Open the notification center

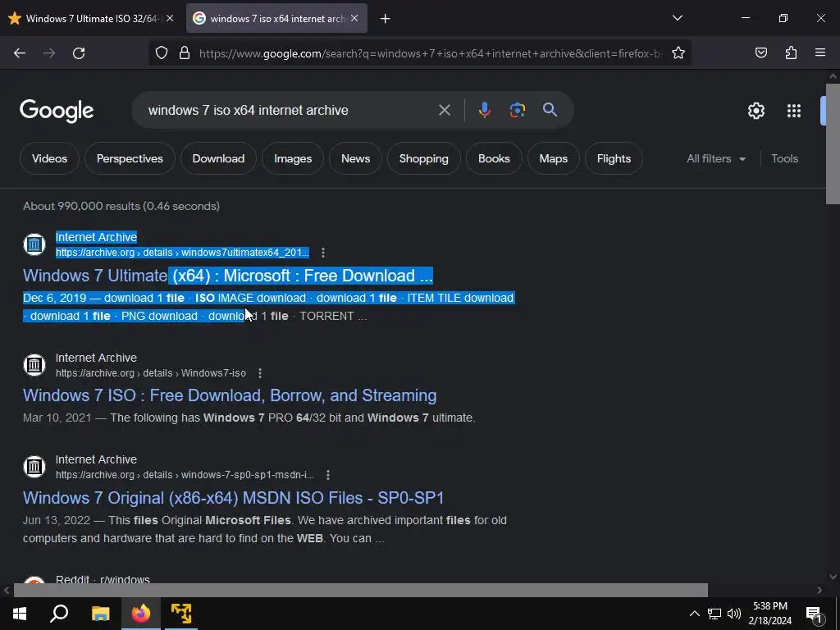click(813, 614)
